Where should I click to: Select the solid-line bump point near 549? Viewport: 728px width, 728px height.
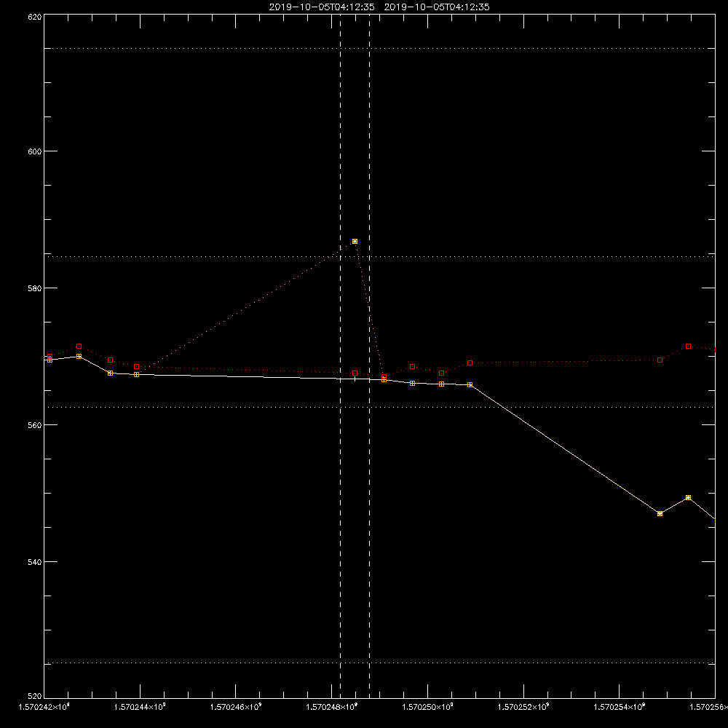pyautogui.click(x=688, y=497)
